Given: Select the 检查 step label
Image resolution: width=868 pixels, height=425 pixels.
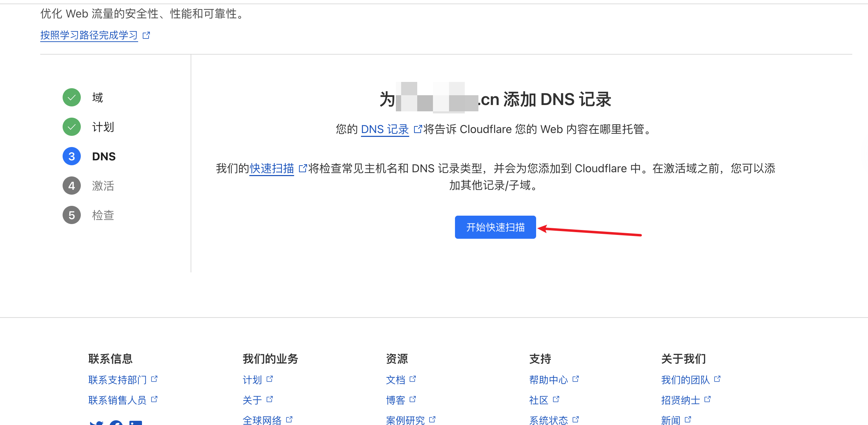Looking at the screenshot, I should (x=103, y=215).
